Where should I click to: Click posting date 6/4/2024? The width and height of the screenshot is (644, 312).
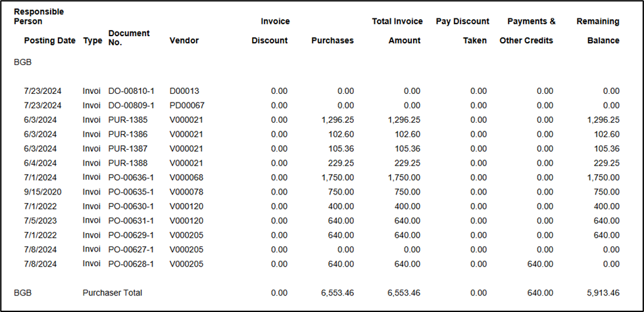40,163
